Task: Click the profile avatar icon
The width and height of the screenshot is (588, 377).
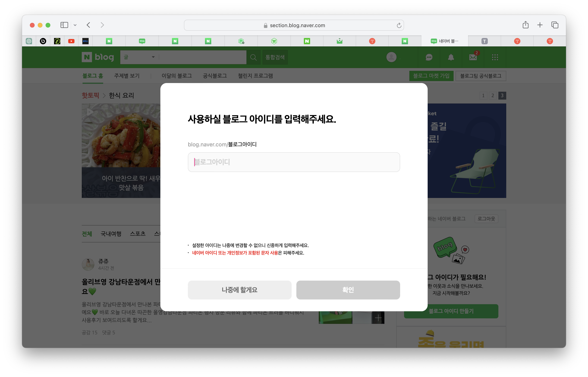Action: [391, 57]
